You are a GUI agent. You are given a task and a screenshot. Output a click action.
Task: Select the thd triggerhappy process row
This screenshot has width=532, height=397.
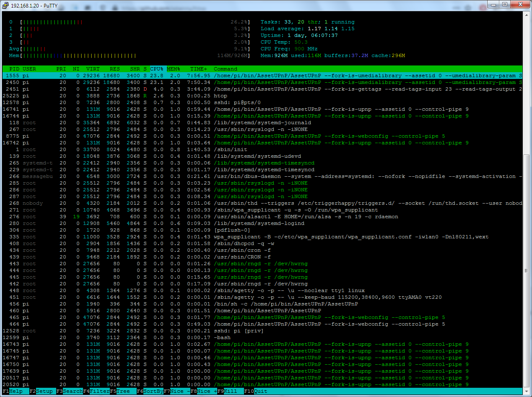262,203
